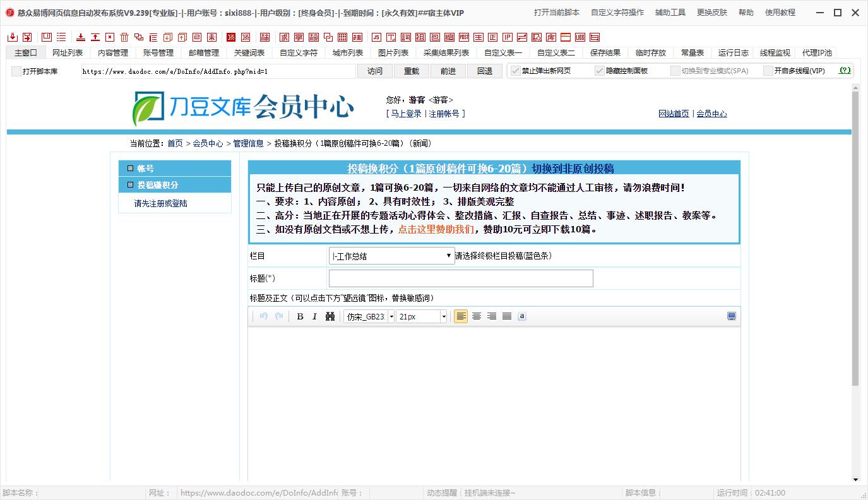The image size is (868, 500).
Task: Click the red 末 toolbar icon
Action: pos(212,37)
